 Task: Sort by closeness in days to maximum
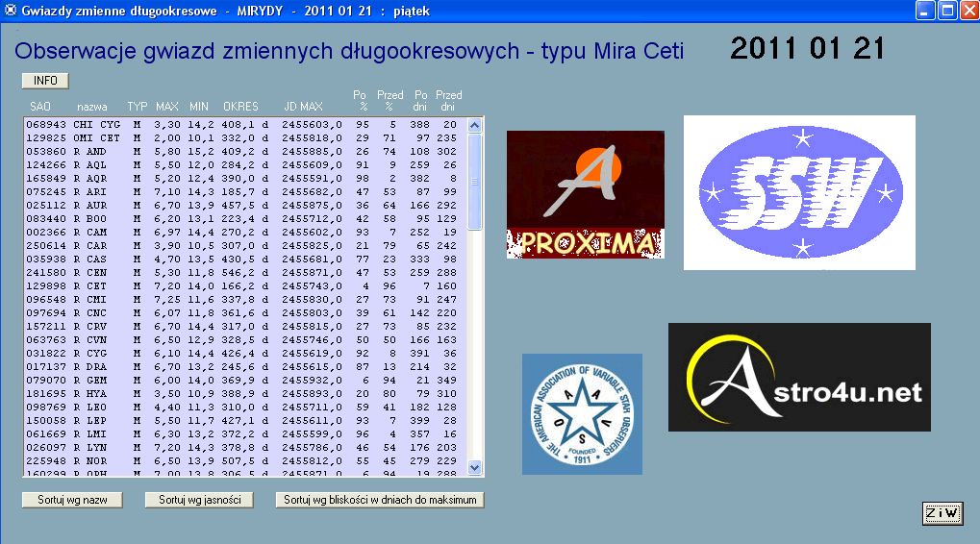[380, 500]
